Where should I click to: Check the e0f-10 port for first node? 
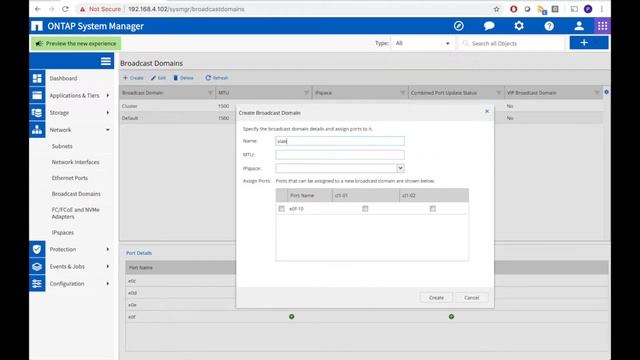tap(365, 209)
